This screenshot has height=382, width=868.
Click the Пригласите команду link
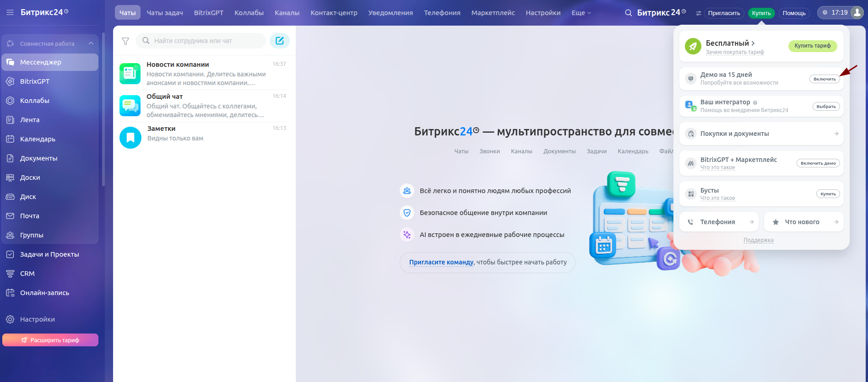click(441, 262)
